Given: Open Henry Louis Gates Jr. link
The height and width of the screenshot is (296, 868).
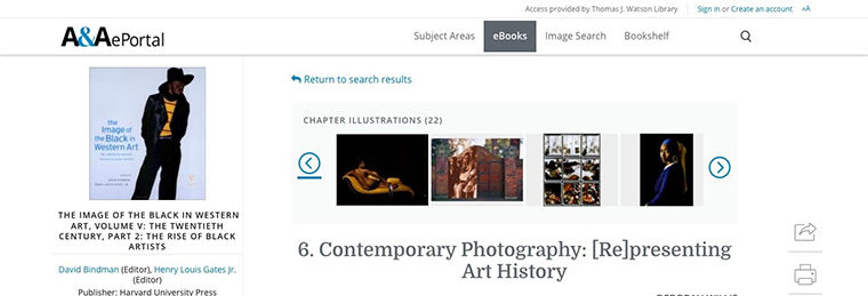Looking at the screenshot, I should tap(195, 269).
